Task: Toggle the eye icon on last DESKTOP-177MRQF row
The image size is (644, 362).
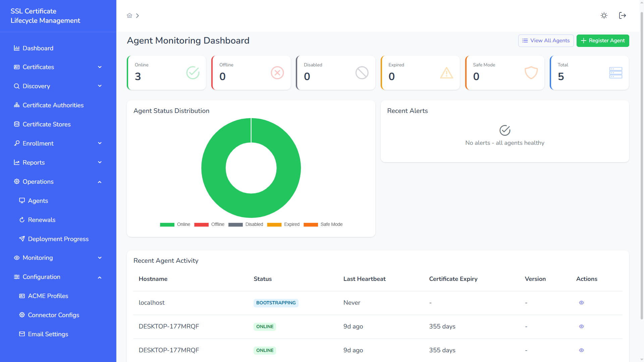Action: [x=581, y=350]
